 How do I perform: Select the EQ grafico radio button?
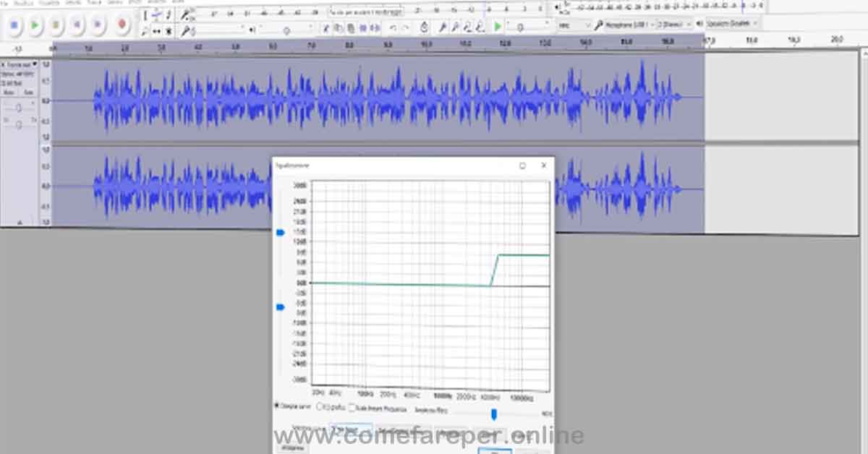coord(319,406)
